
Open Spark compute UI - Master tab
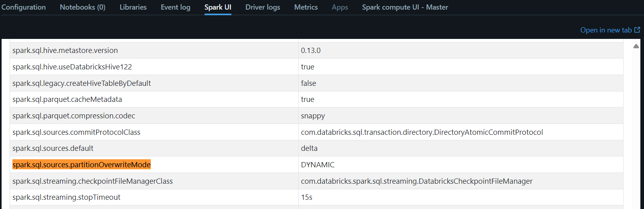(x=405, y=7)
